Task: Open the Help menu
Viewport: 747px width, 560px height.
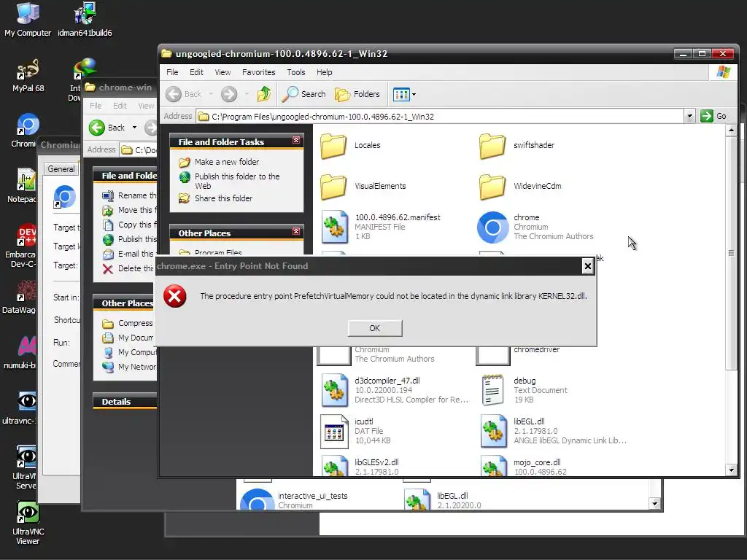Action: point(325,72)
